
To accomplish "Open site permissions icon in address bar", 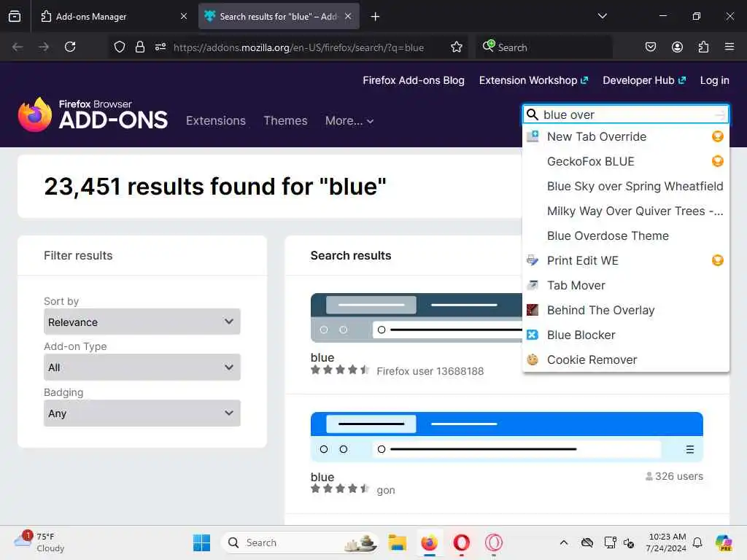I will point(160,47).
